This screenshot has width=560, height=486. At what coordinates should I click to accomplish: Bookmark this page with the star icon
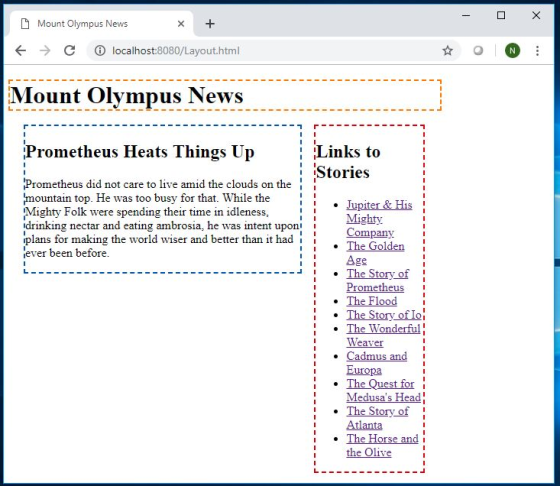tap(448, 51)
